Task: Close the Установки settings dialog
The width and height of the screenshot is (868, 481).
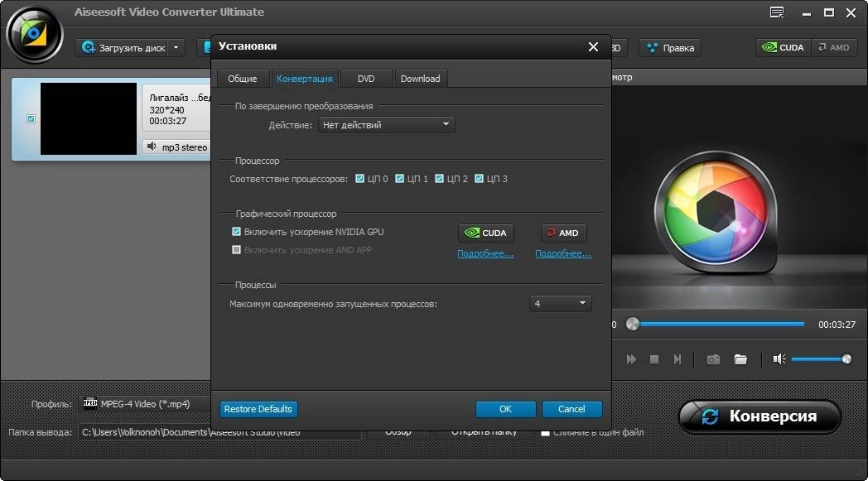Action: click(593, 47)
